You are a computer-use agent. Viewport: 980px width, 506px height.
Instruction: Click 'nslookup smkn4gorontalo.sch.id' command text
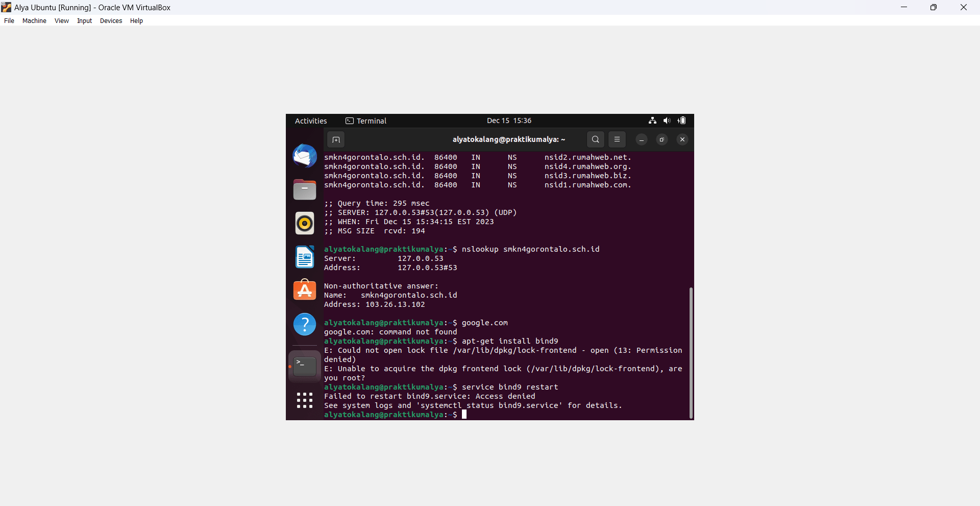531,250
